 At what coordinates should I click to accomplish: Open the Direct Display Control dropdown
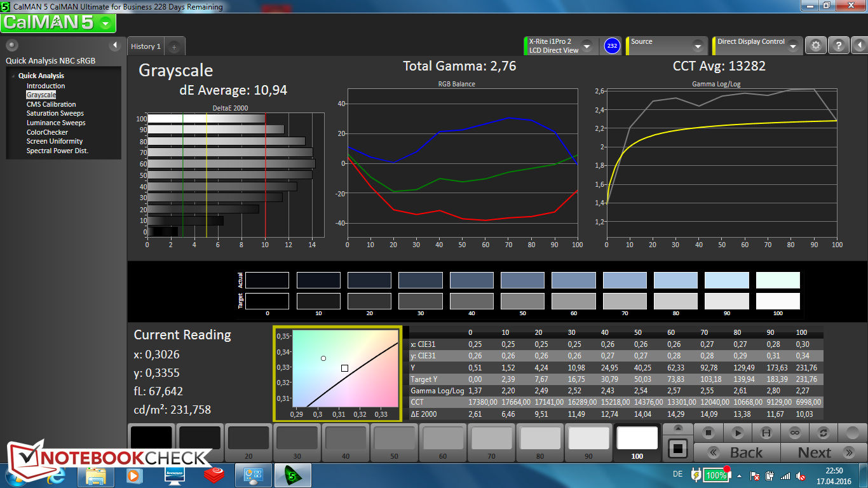tap(792, 46)
